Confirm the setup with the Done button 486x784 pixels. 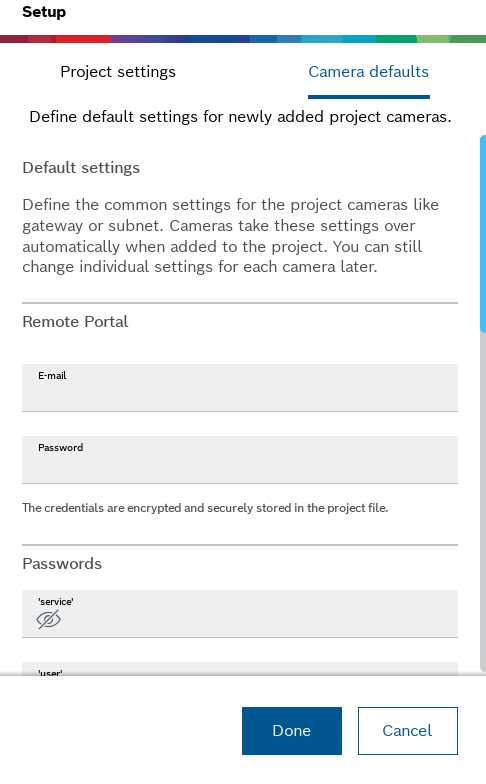click(292, 730)
